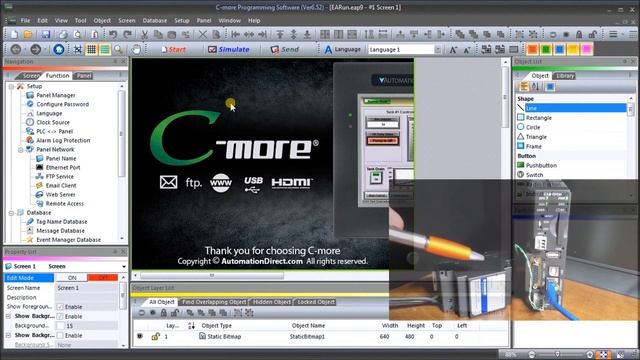Open a project via the folder icon

point(28,35)
